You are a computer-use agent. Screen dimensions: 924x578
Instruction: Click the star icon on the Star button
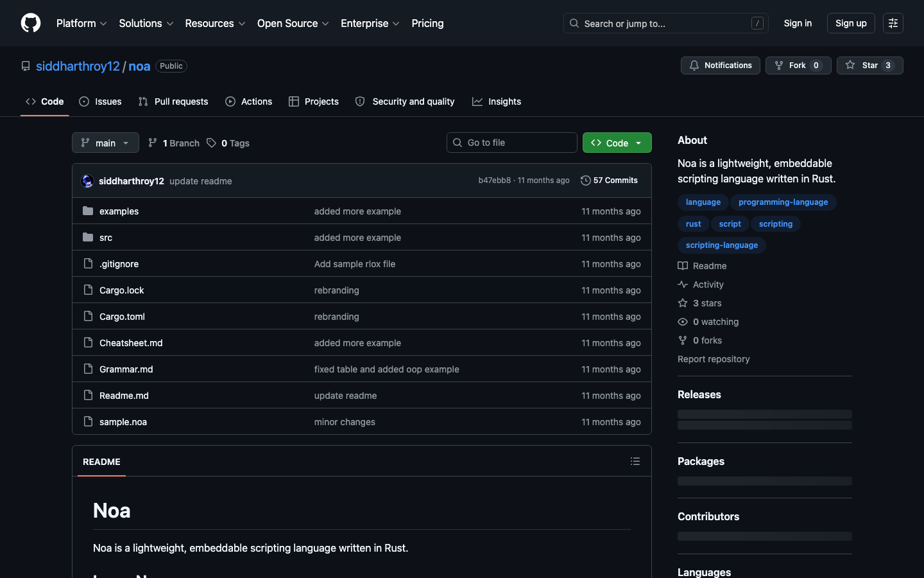tap(850, 66)
